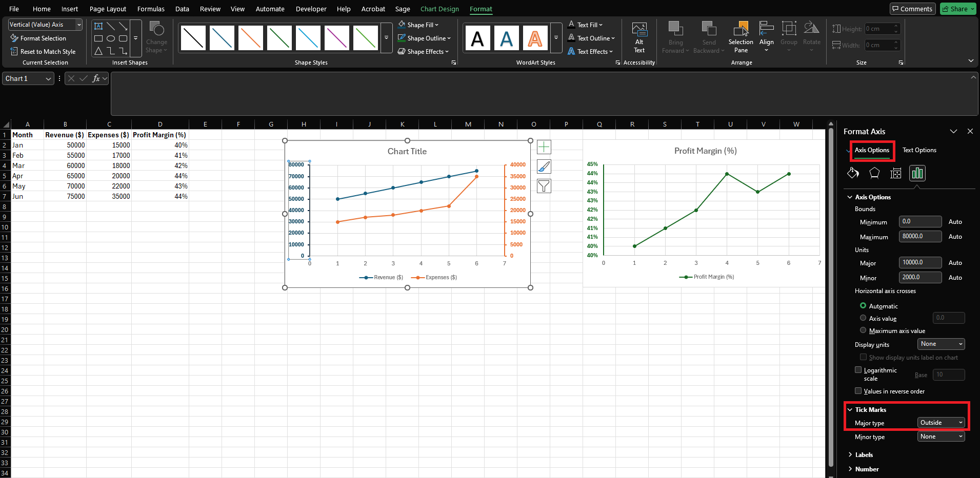980x478 pixels.
Task: Open the Fill & Line icon in Format Axis
Action: click(853, 173)
